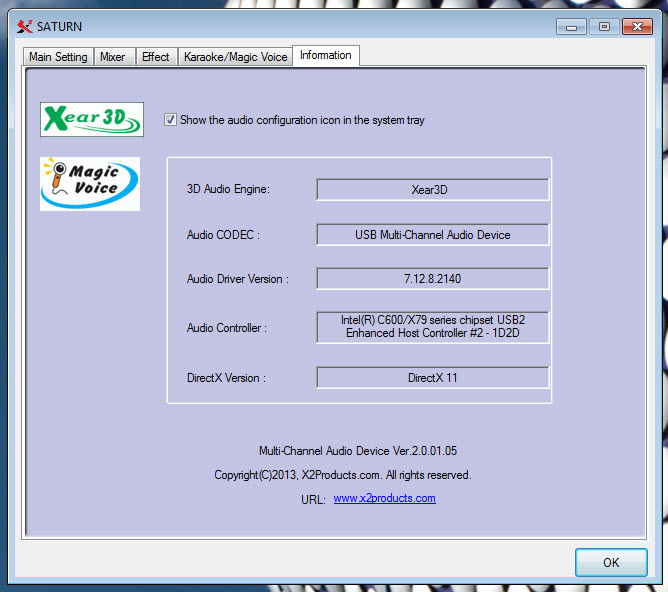The image size is (668, 592).
Task: Select the Karaoke/Magic Voice tab
Action: [x=235, y=57]
